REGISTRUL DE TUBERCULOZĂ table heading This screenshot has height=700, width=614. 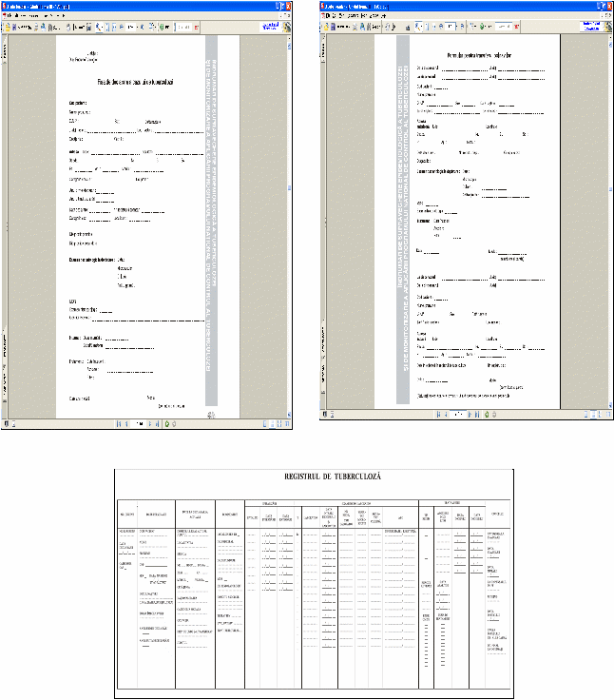[333, 476]
